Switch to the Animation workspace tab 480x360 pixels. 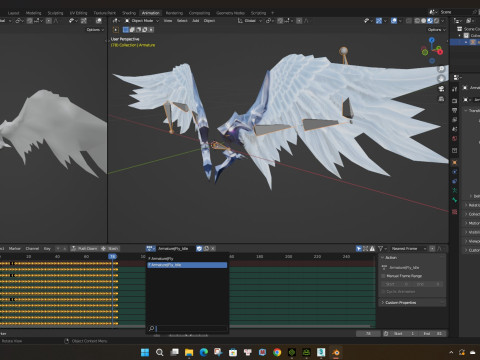click(150, 13)
